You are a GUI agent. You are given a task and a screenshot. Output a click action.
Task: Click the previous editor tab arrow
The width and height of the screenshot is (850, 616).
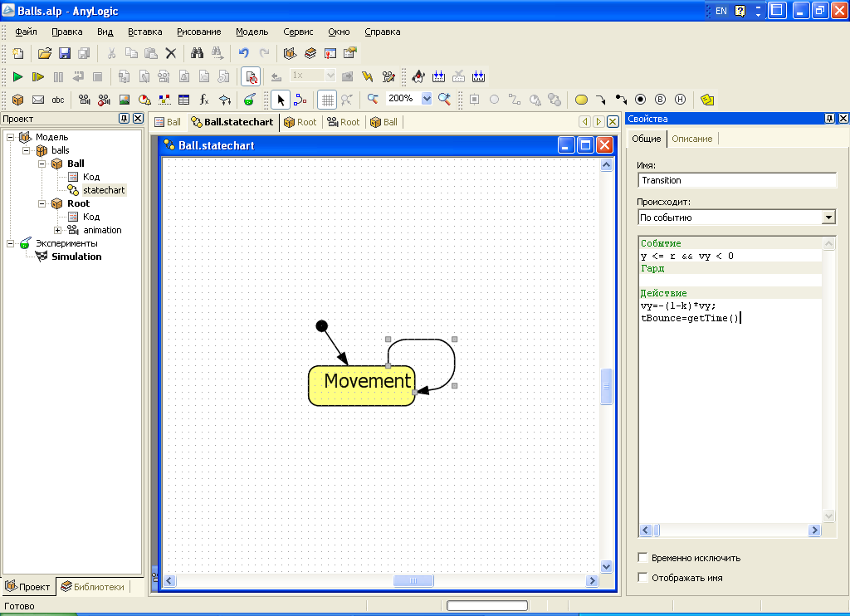(584, 121)
